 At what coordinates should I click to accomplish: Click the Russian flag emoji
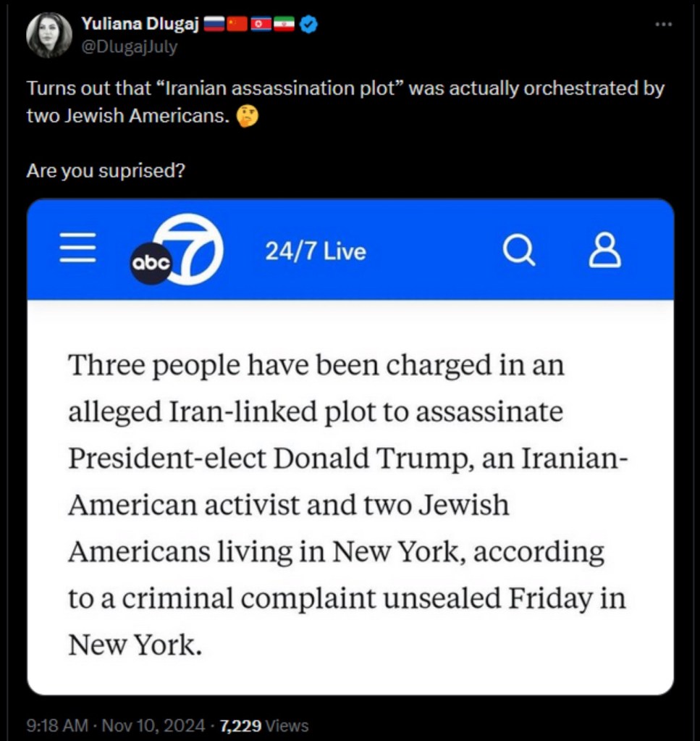213,25
